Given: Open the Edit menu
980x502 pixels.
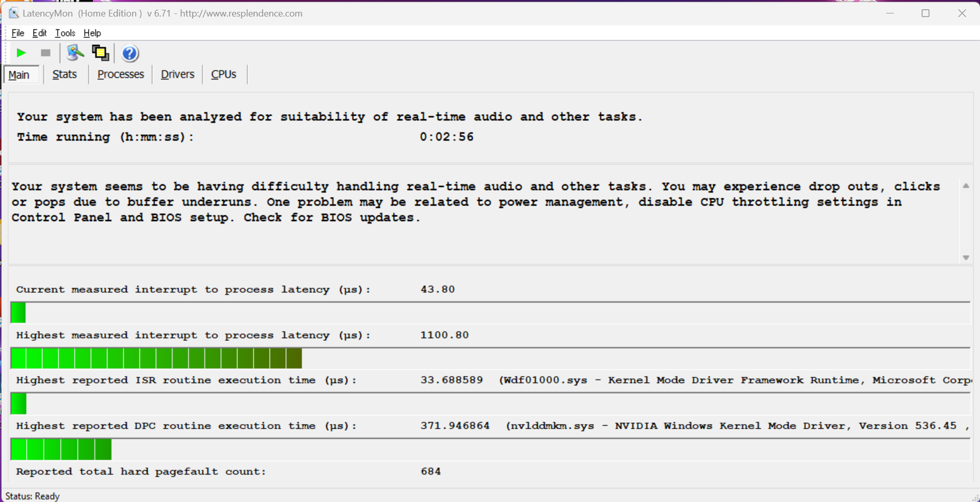Looking at the screenshot, I should 39,33.
